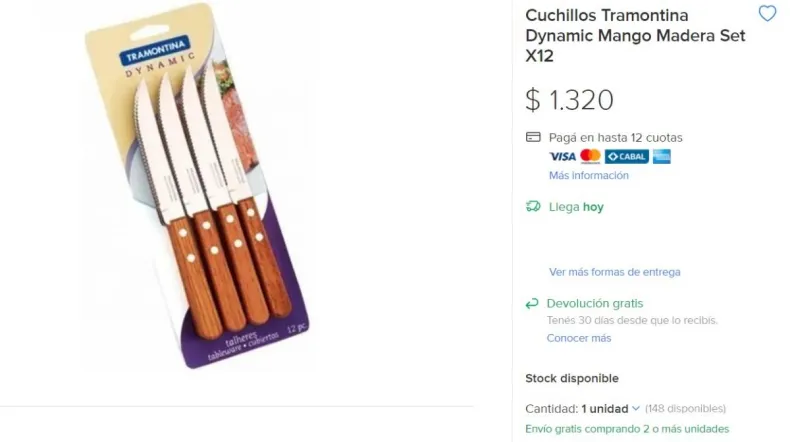Click the free return arrow icon

tap(532, 303)
